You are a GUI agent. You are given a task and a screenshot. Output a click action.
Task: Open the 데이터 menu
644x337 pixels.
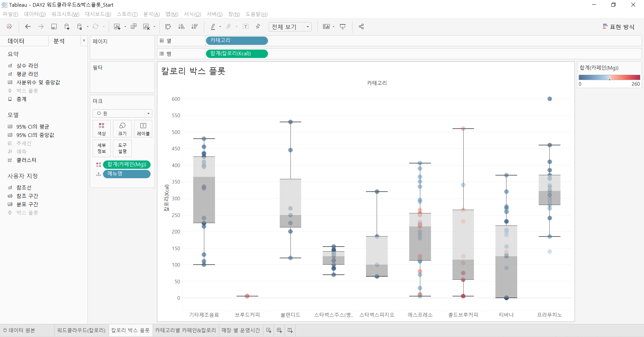(35, 14)
